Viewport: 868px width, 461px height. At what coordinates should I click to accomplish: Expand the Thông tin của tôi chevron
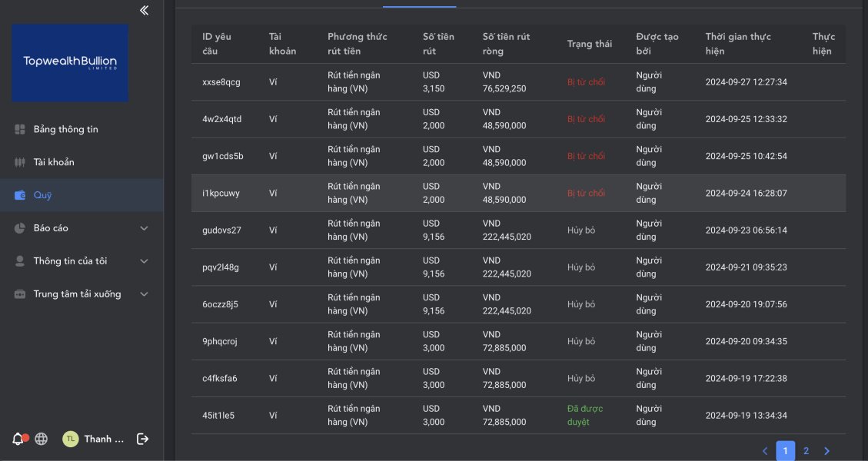pos(144,261)
